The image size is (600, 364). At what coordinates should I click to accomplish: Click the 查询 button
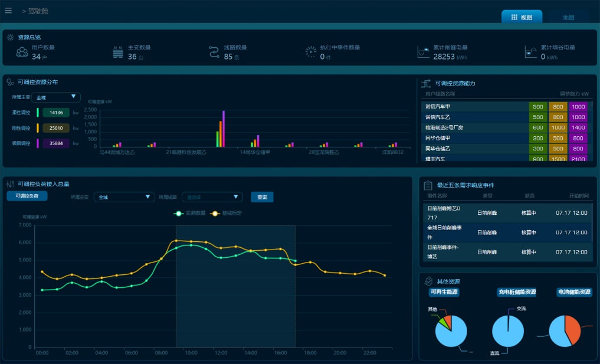click(x=262, y=197)
